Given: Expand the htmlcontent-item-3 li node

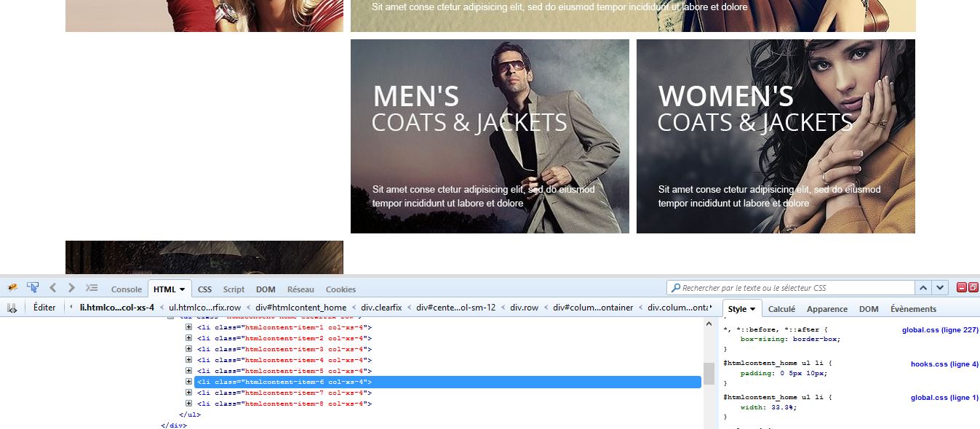Looking at the screenshot, I should coord(188,349).
